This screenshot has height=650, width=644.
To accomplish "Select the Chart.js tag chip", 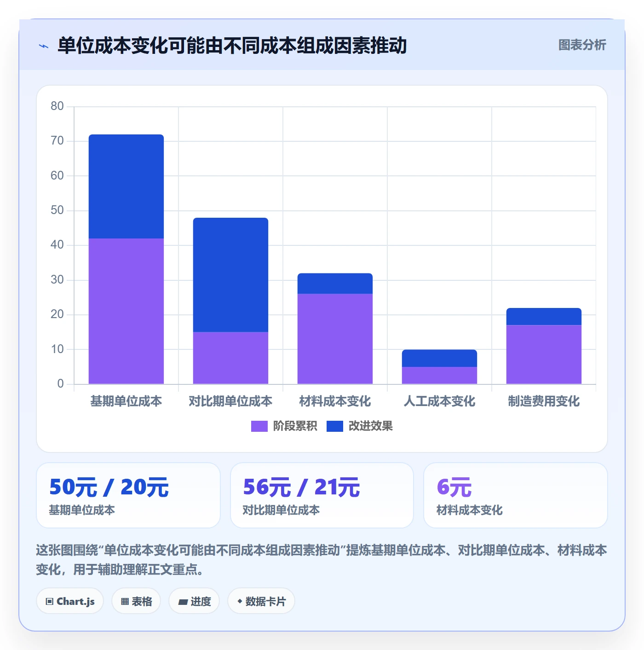I will tap(70, 601).
